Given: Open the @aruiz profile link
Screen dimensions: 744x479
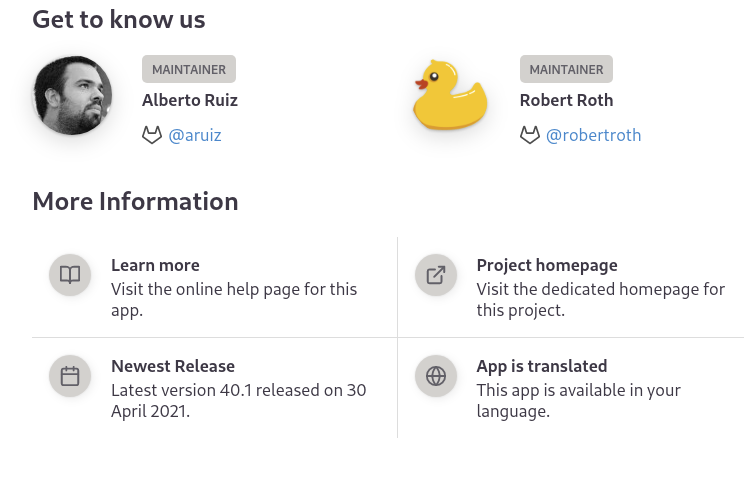Looking at the screenshot, I should point(195,135).
